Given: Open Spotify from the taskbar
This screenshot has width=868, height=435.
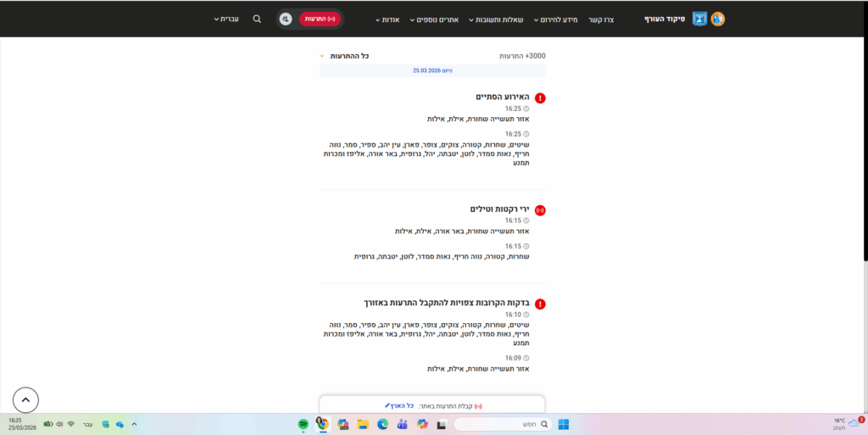Looking at the screenshot, I should click(x=303, y=424).
